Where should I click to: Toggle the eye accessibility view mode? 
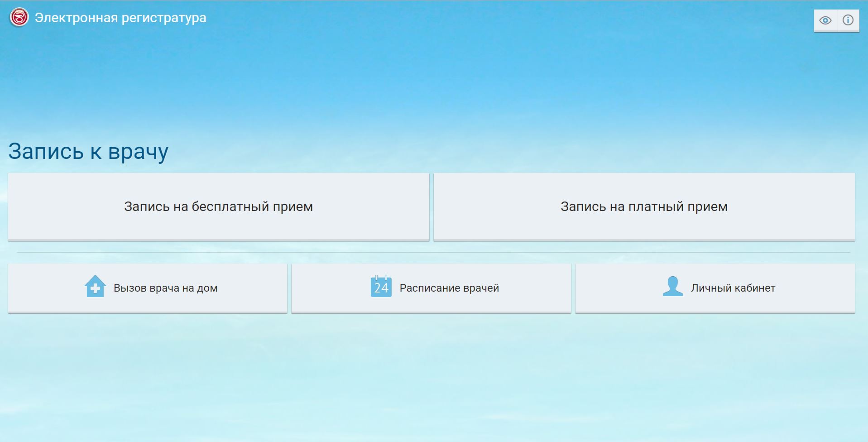(825, 20)
